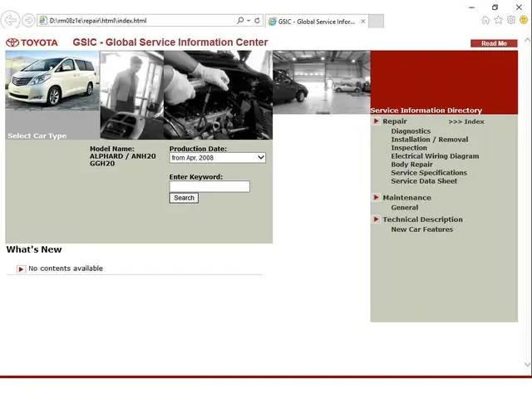Click the 'Select Car Type' label

[37, 135]
